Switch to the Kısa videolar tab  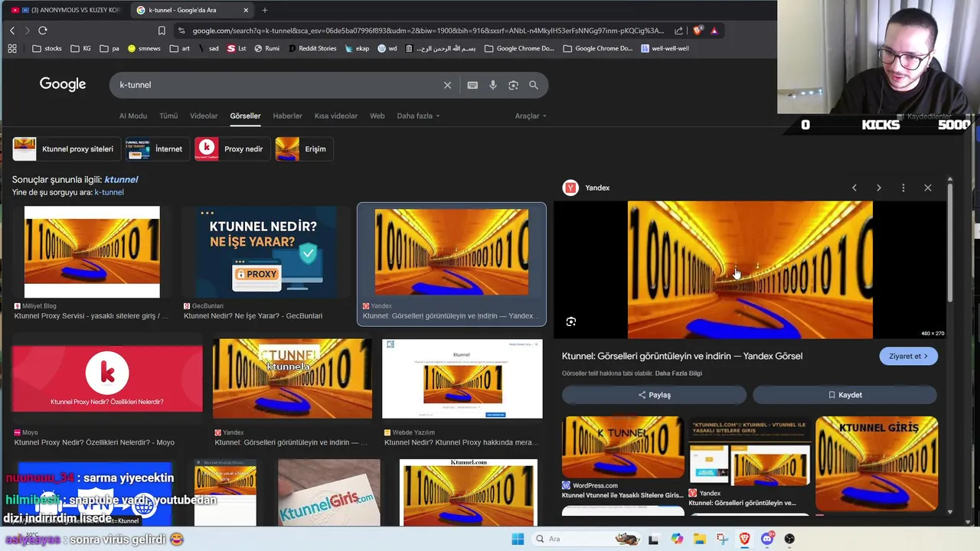pyautogui.click(x=336, y=116)
